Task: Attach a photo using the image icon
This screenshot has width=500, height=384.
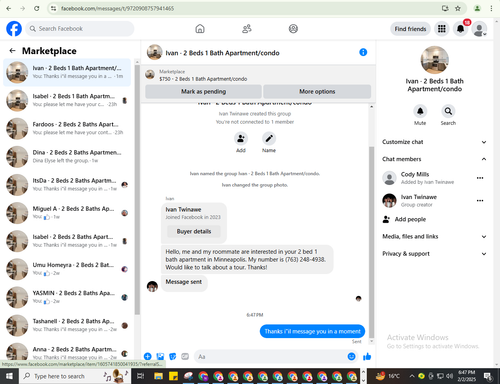Action: pos(160,356)
